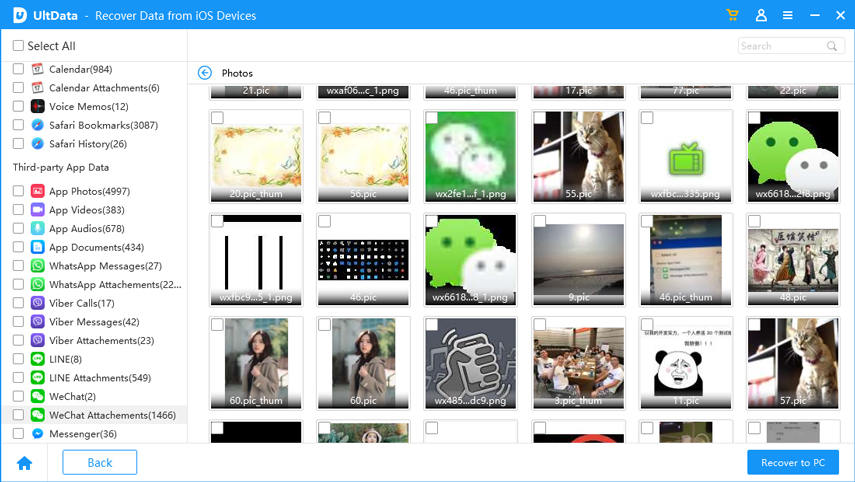Tick checkbox on 9.pic thumbnail
The height and width of the screenshot is (482, 855).
(539, 221)
